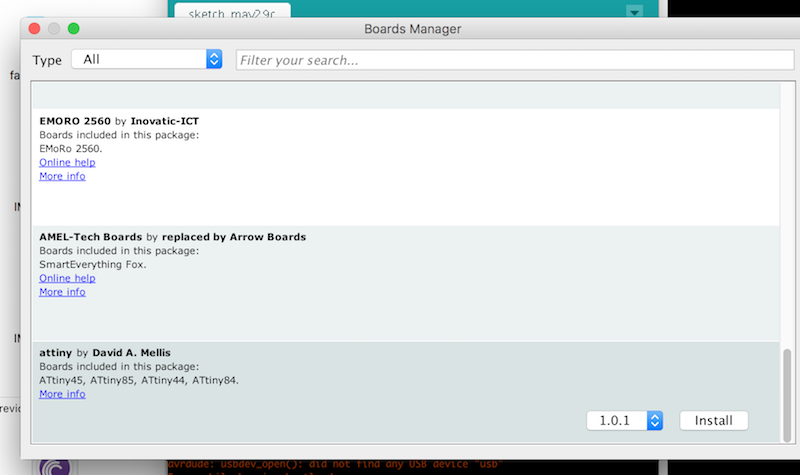Open More info link under AMEL-Tech Boards
Image resolution: width=800 pixels, height=475 pixels.
pyautogui.click(x=62, y=292)
